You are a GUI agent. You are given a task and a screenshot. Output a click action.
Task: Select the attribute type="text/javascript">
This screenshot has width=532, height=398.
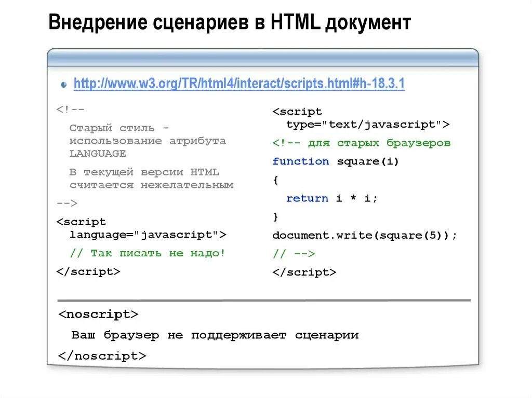pyautogui.click(x=368, y=125)
